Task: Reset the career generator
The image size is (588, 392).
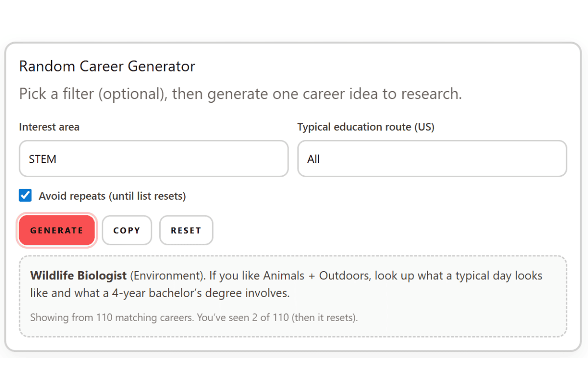Action: tap(186, 230)
